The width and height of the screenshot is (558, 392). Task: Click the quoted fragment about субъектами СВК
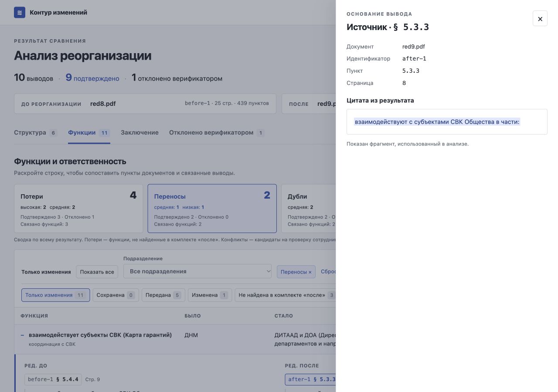tap(437, 122)
